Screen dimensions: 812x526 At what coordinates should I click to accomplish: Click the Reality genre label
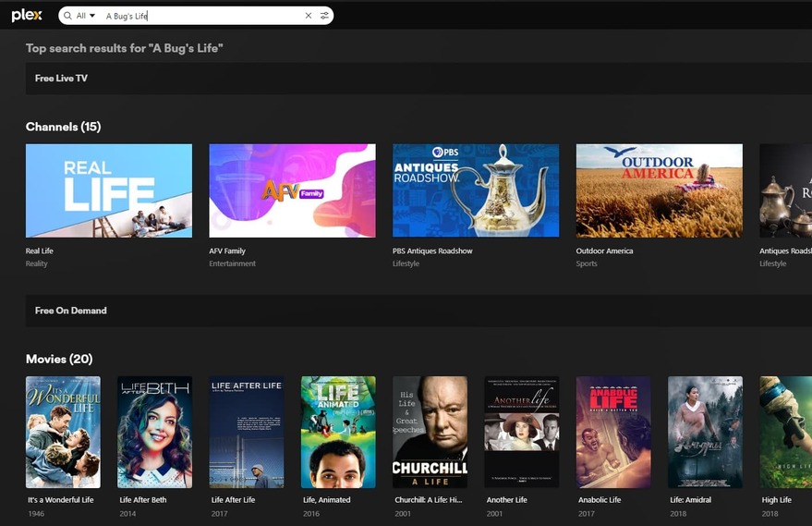(x=36, y=263)
